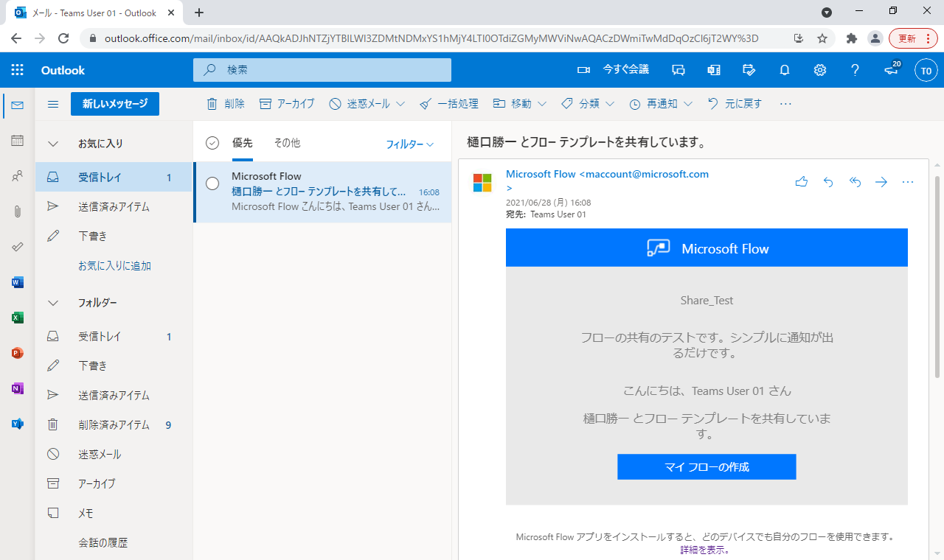Viewport: 944px width, 560px height.
Task: Open the Files paperclip icon
Action: [18, 211]
